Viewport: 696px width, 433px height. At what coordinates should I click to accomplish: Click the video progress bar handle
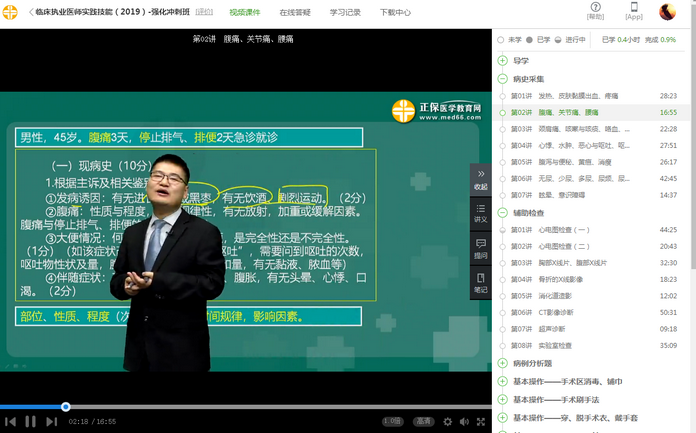[x=66, y=407]
